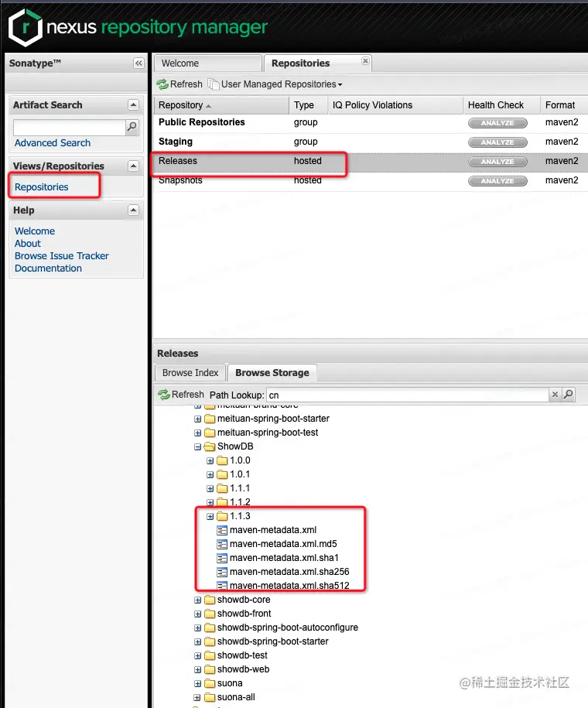Collapse the Artifact Search panel
Screen dimensions: 588x708
(x=133, y=104)
